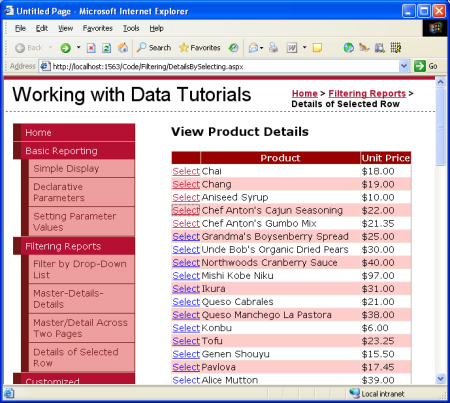Image resolution: width=450 pixels, height=403 pixels.
Task: Expand the Forward button history dropdown
Action: pos(79,48)
